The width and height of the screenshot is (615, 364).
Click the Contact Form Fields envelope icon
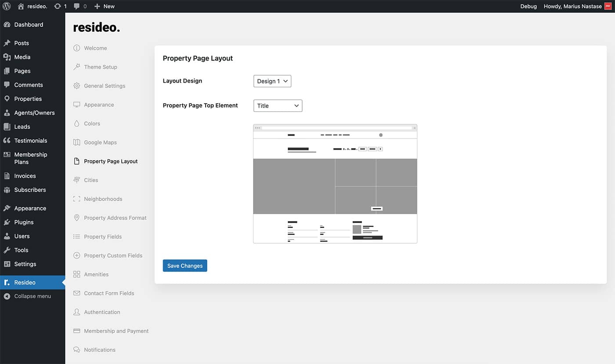[x=76, y=293]
